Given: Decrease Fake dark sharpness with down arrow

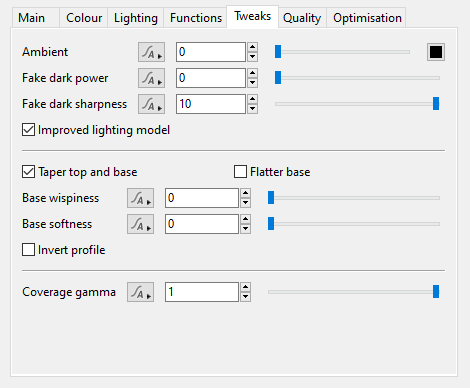Looking at the screenshot, I should (253, 109).
